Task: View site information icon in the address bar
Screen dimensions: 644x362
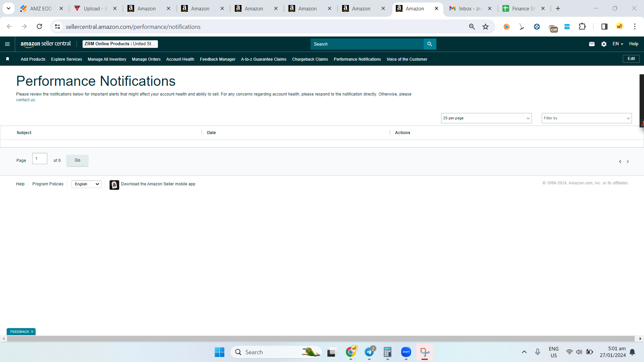Action: click(x=58, y=26)
